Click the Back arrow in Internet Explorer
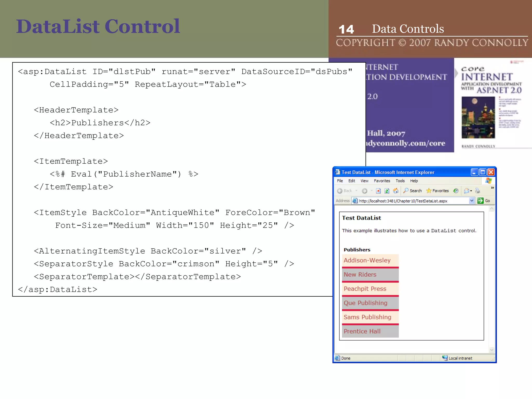The width and height of the screenshot is (532, 399). tap(340, 191)
